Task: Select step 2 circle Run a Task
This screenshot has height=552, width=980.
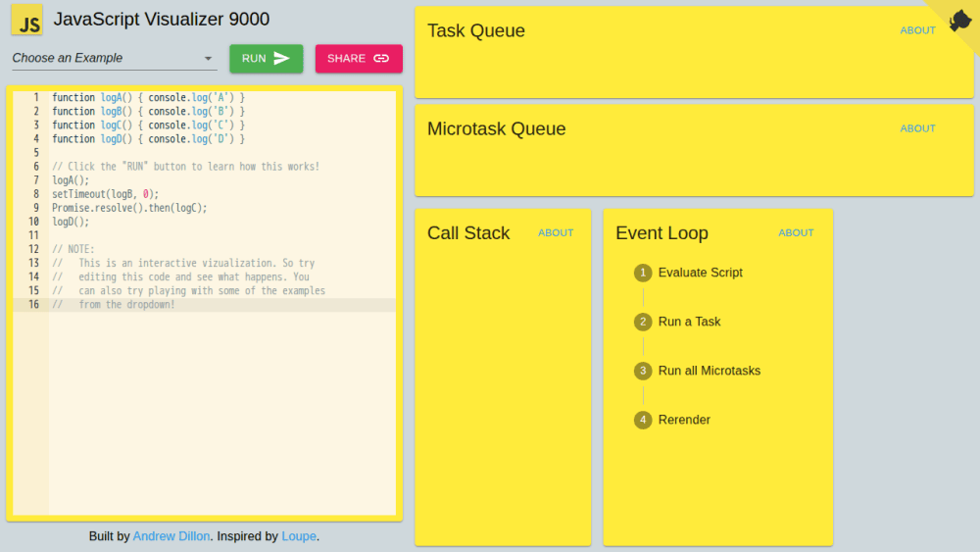Action: point(643,322)
